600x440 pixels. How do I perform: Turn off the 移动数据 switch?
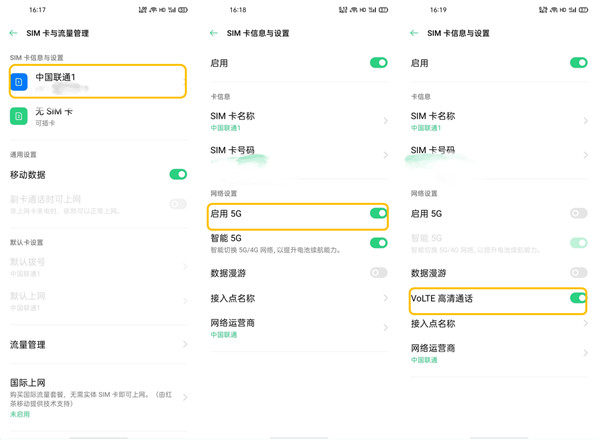(178, 175)
